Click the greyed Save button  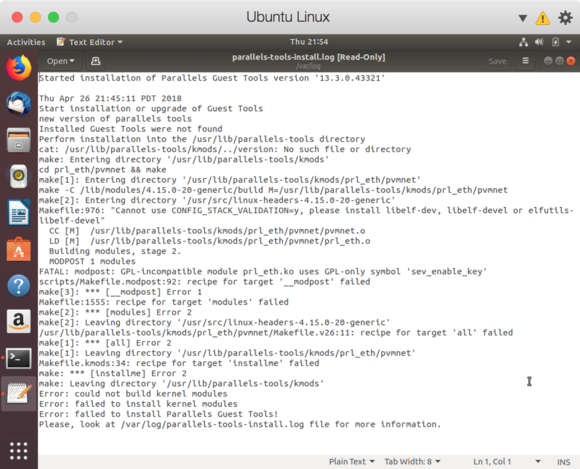[x=497, y=61]
